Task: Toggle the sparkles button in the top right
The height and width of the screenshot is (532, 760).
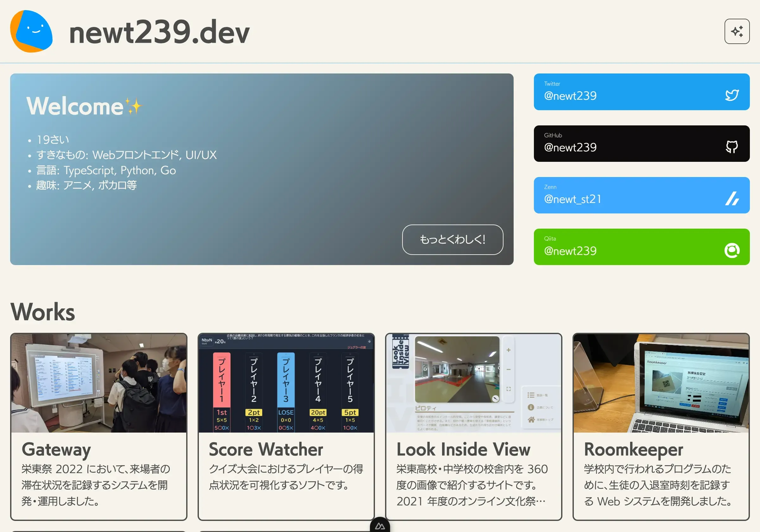Action: [737, 31]
